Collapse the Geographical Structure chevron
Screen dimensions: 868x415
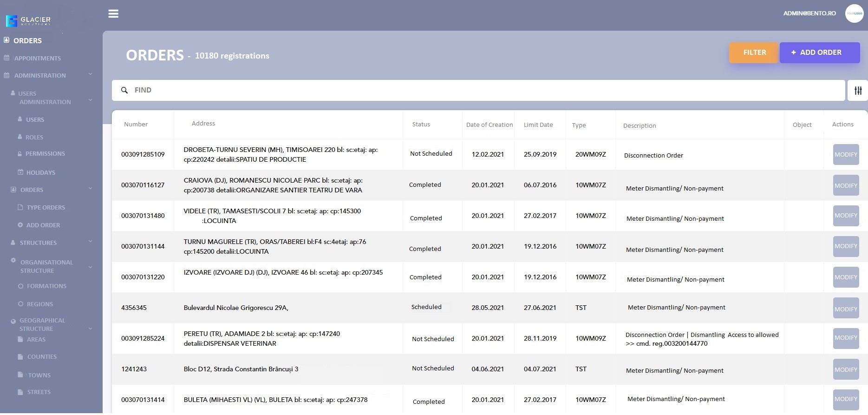tap(91, 329)
